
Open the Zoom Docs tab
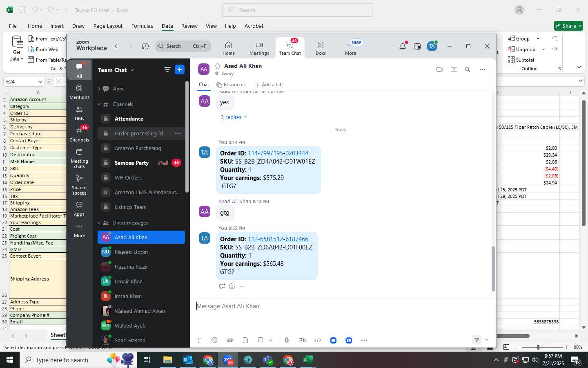tap(321, 48)
